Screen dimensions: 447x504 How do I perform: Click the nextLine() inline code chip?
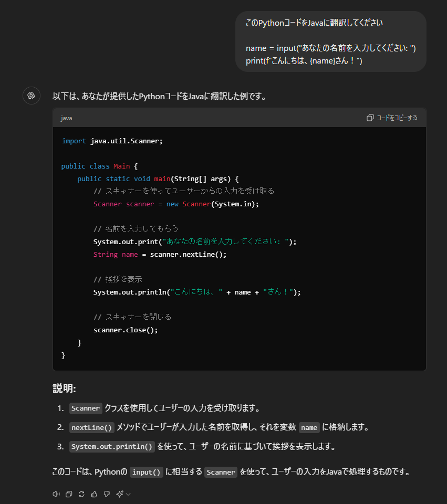[x=92, y=427]
